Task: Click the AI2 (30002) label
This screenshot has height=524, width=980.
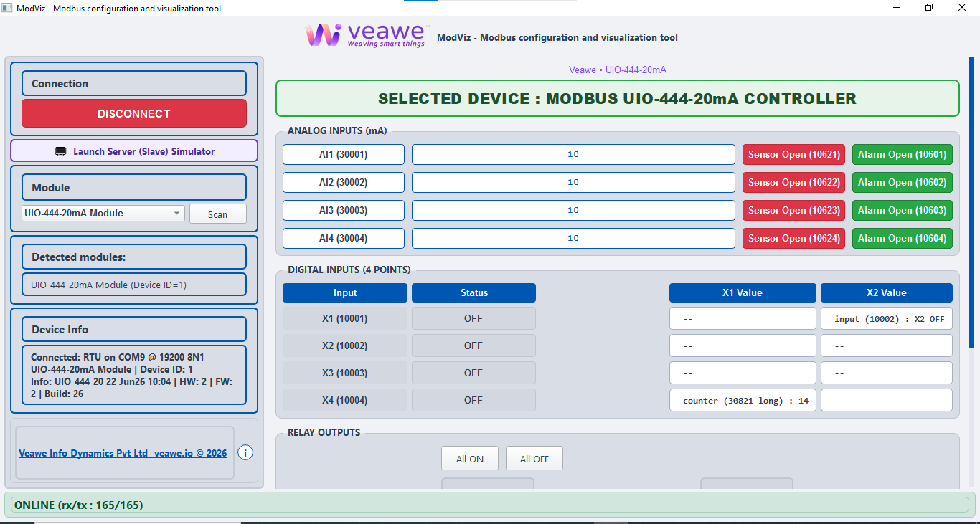Action: point(344,182)
